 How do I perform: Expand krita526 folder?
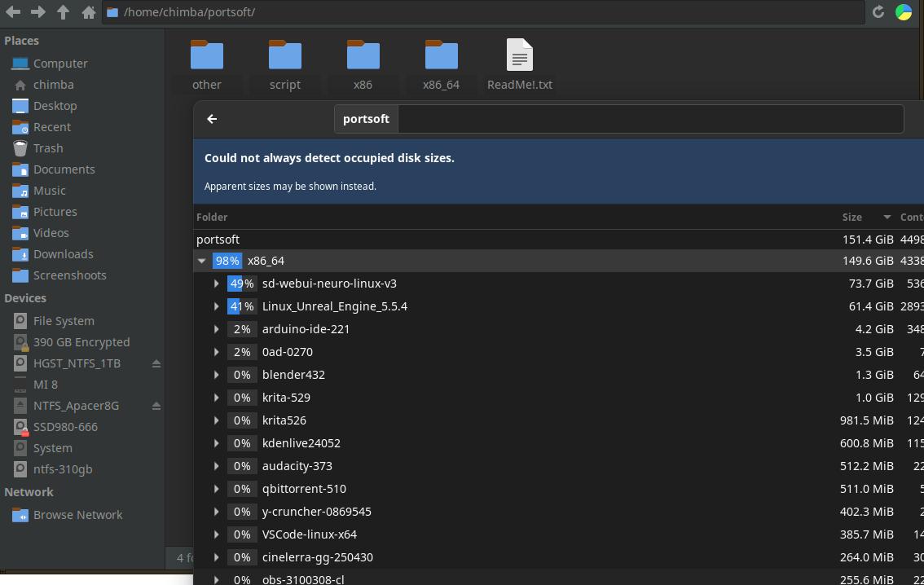click(x=216, y=420)
